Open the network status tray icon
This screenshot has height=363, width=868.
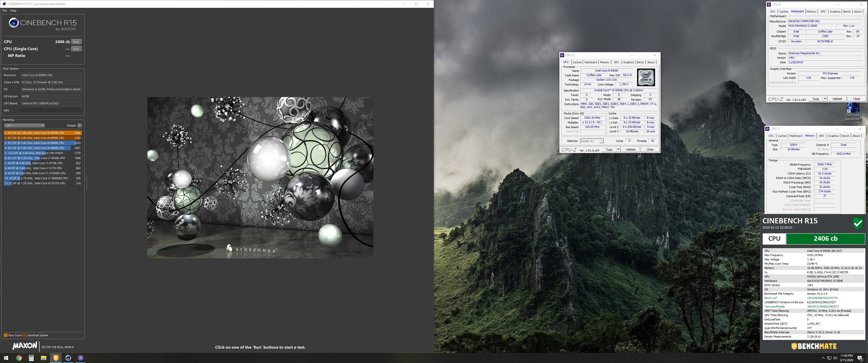(829, 358)
